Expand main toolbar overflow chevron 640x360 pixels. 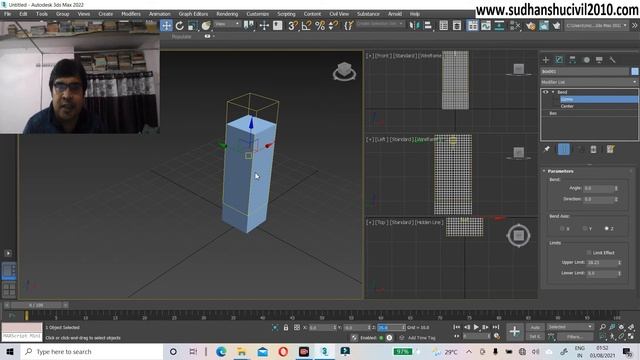pyautogui.click(x=635, y=25)
